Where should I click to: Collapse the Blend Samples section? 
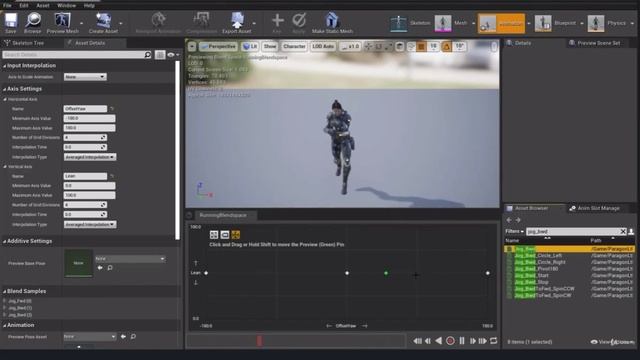(x=4, y=291)
